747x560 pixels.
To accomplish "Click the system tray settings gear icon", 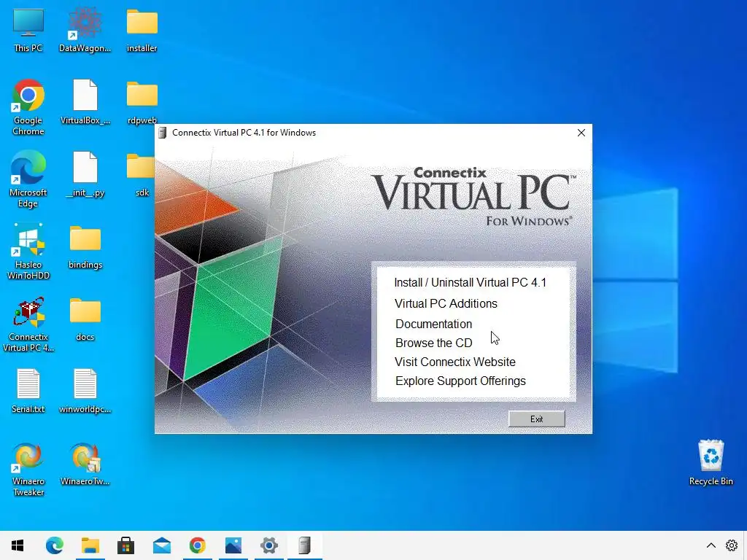I will (732, 545).
